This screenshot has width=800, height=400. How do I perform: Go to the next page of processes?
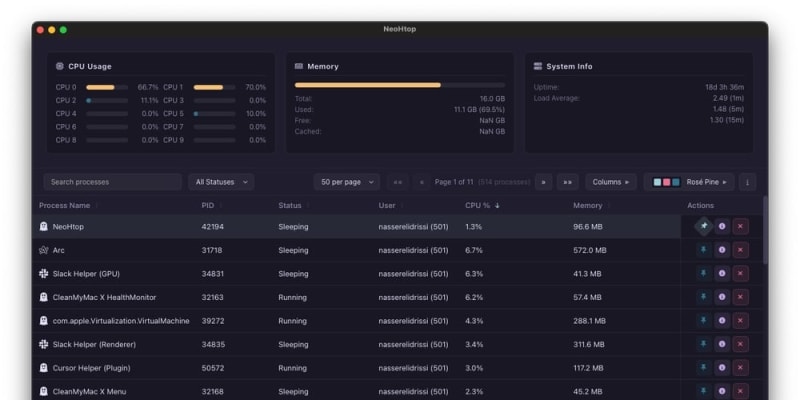543,182
